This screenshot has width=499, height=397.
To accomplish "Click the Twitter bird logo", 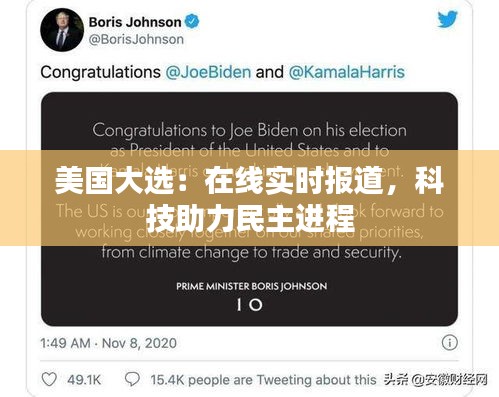I will tap(447, 20).
